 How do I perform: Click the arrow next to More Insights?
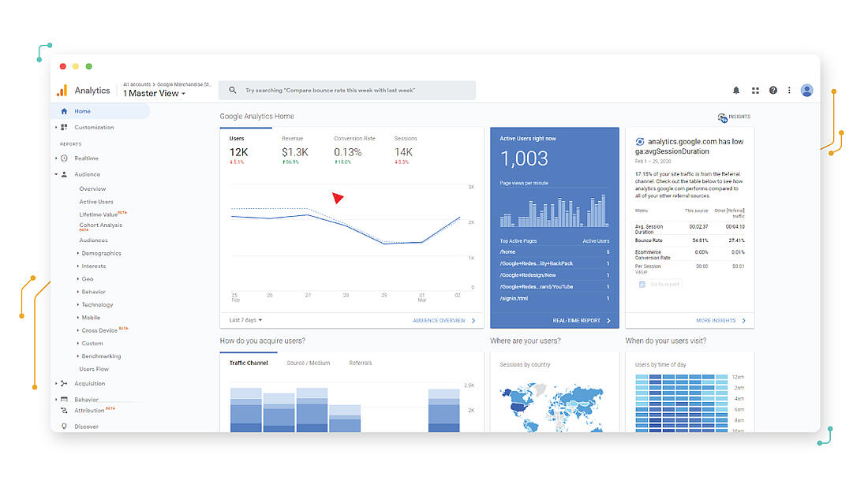click(x=743, y=320)
